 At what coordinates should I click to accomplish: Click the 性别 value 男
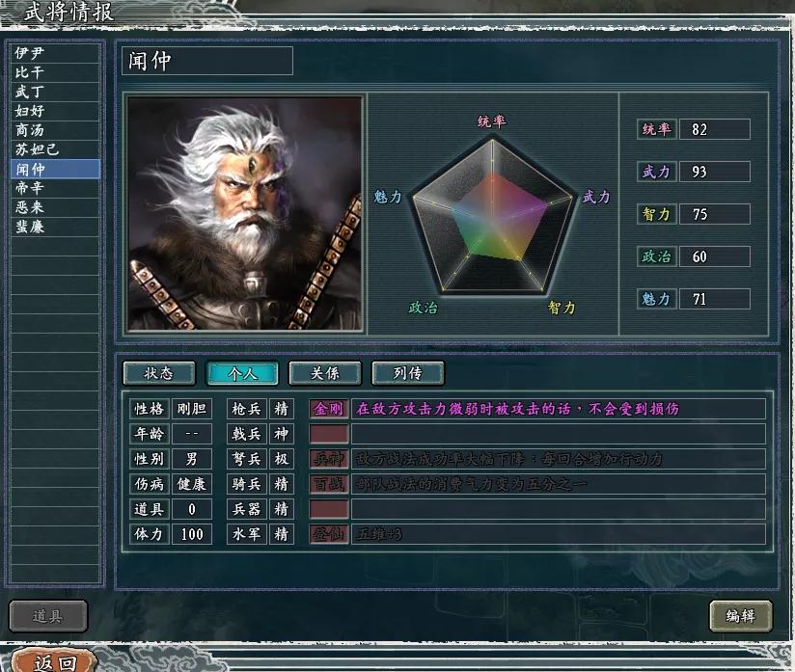pyautogui.click(x=192, y=459)
